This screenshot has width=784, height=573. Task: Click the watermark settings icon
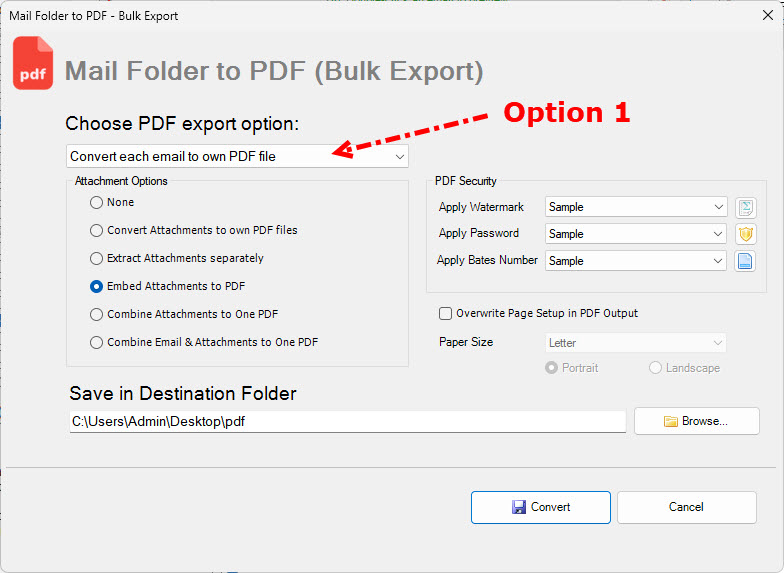[x=745, y=208]
